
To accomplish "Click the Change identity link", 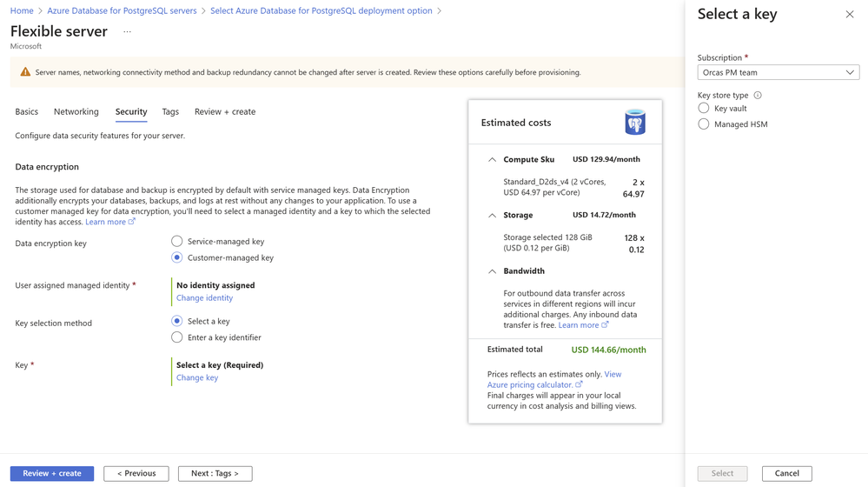I will pos(204,297).
